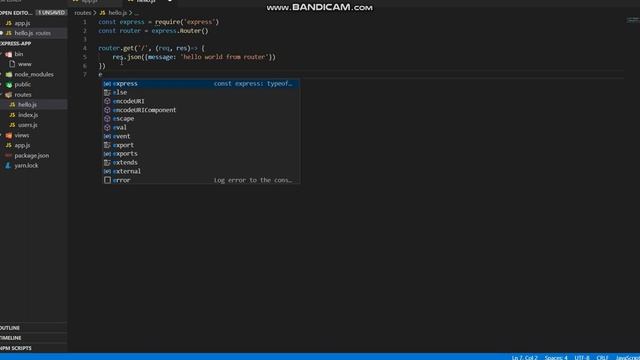This screenshot has width=640, height=360.
Task: Open package.json from the explorer
Action: 33,156
